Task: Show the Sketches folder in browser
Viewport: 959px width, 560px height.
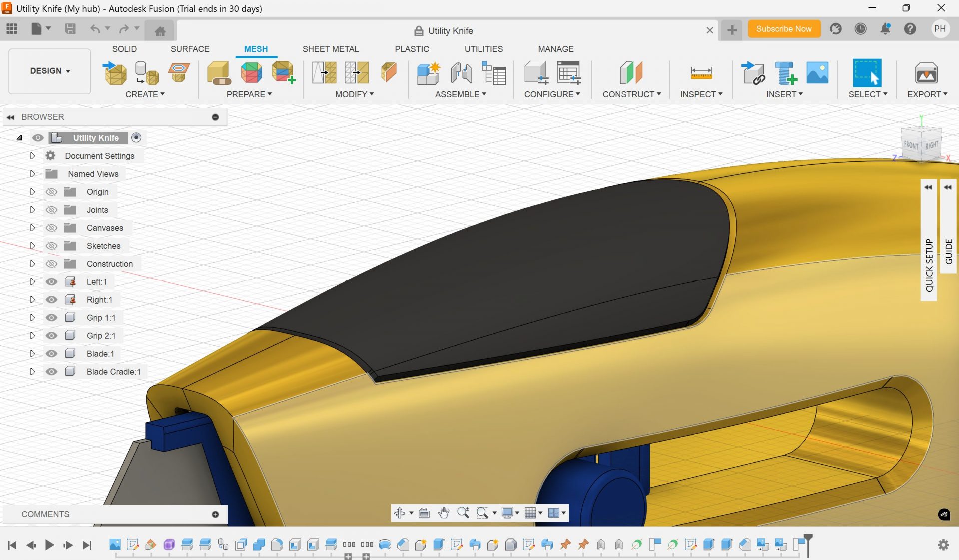Action: [x=51, y=246]
